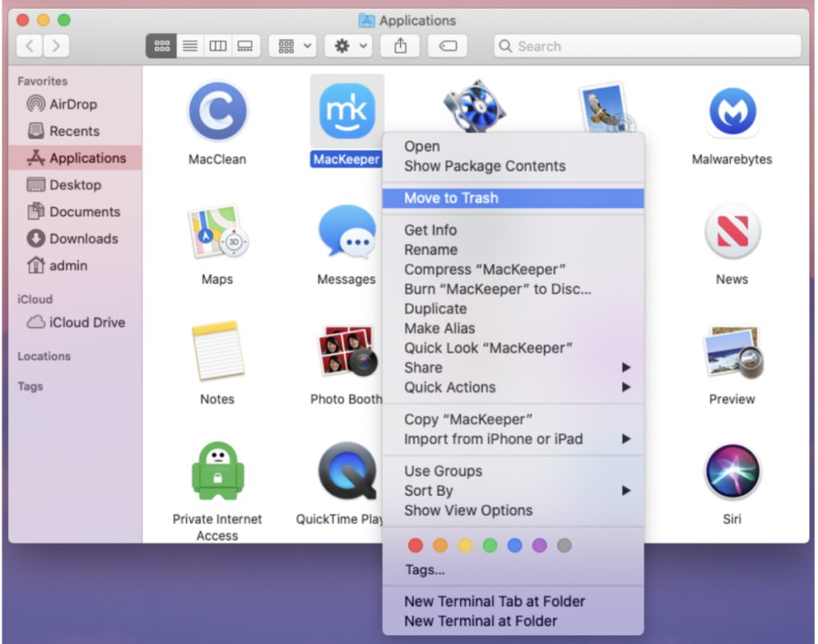Expand Import from iPhone or iPad submenu
The height and width of the screenshot is (644, 818).
[514, 439]
